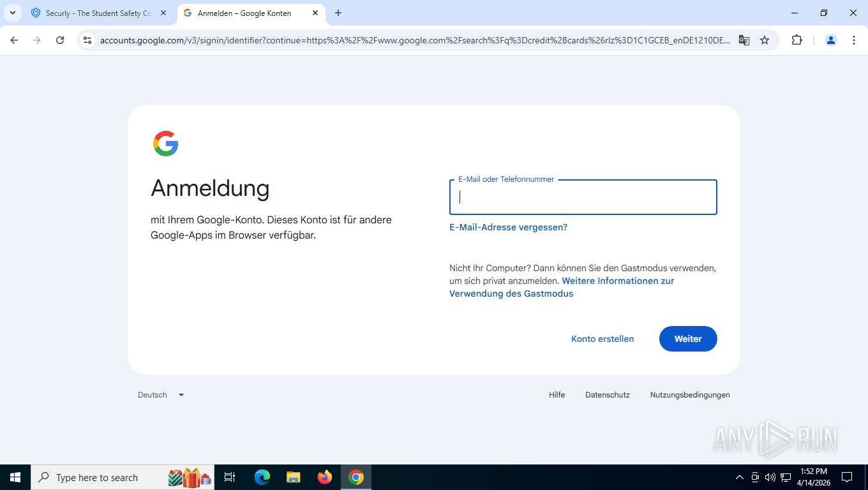This screenshot has height=490, width=868.
Task: Click Konto erstellen
Action: tap(602, 339)
